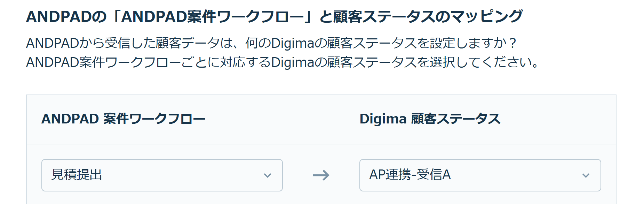Click the right arrow icon between the selectors
This screenshot has height=204, width=644.
(321, 175)
